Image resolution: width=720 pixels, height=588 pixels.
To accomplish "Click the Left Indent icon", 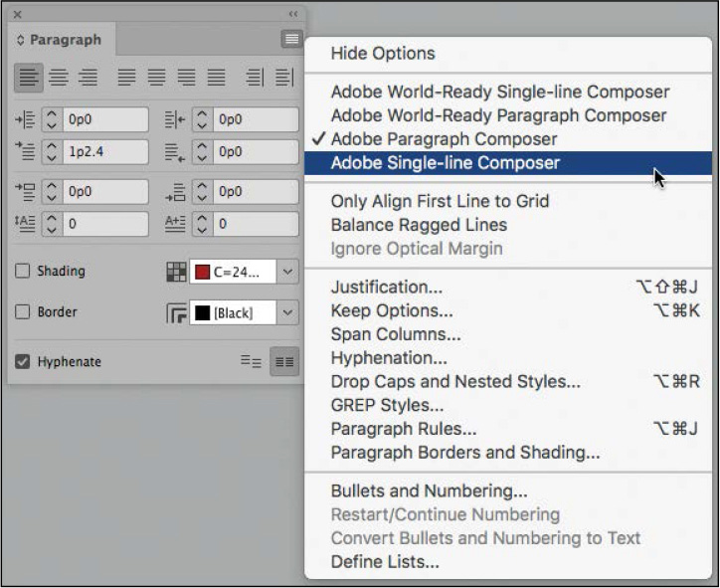I will tap(25, 119).
